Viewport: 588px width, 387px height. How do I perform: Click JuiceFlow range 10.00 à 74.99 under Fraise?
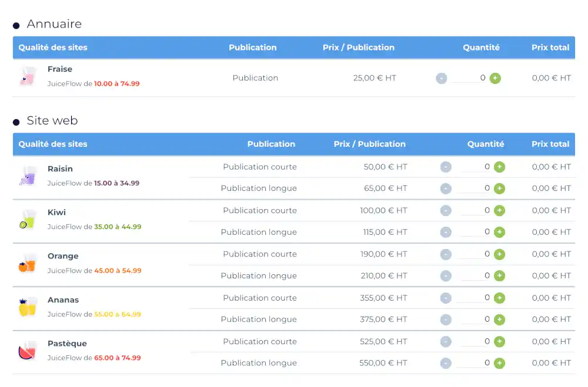click(116, 83)
